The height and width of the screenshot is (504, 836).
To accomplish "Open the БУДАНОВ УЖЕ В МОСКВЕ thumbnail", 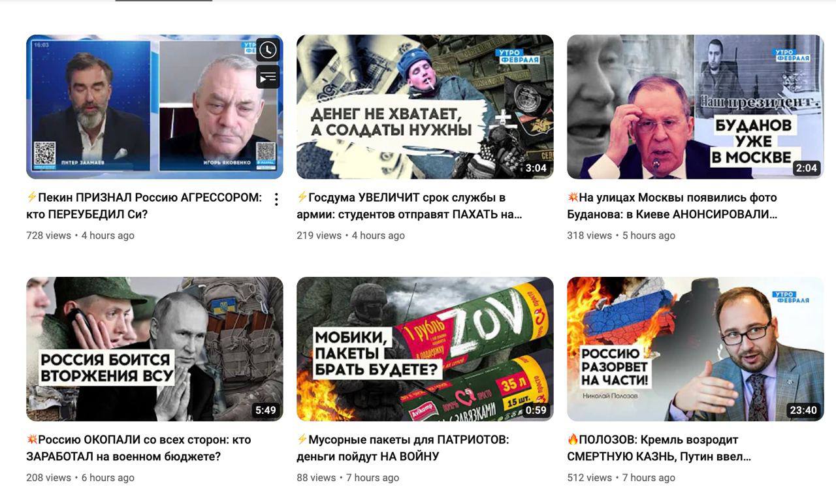I will [x=696, y=106].
